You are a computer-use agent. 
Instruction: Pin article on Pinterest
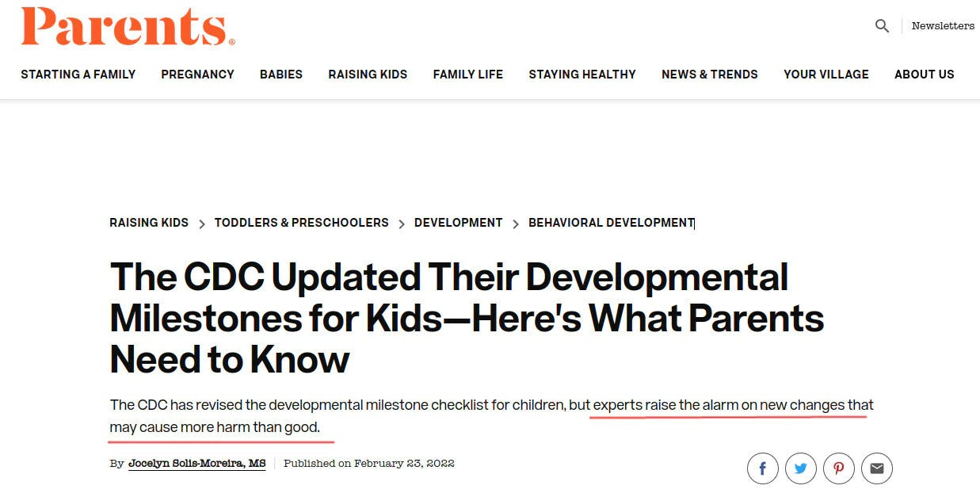click(838, 468)
